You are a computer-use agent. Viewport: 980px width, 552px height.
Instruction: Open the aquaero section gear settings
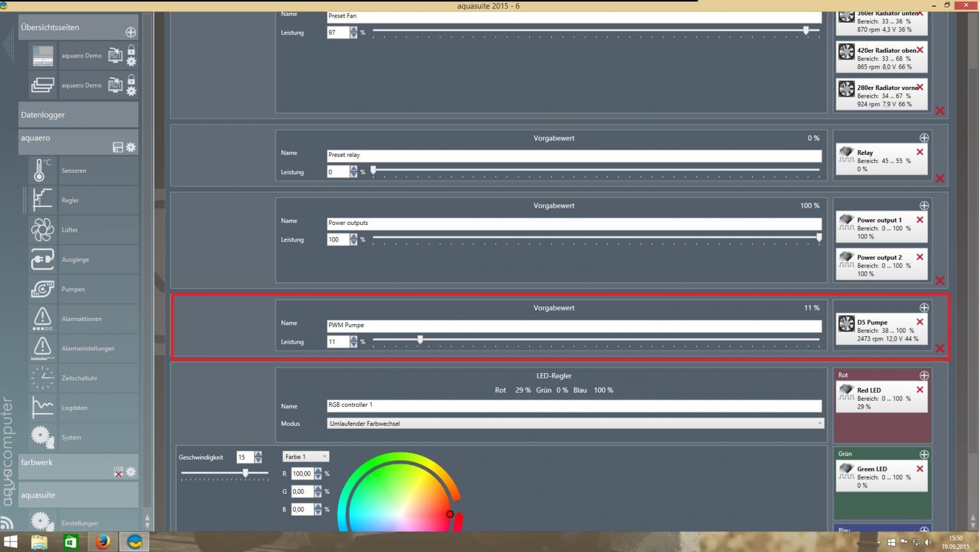pos(131,147)
